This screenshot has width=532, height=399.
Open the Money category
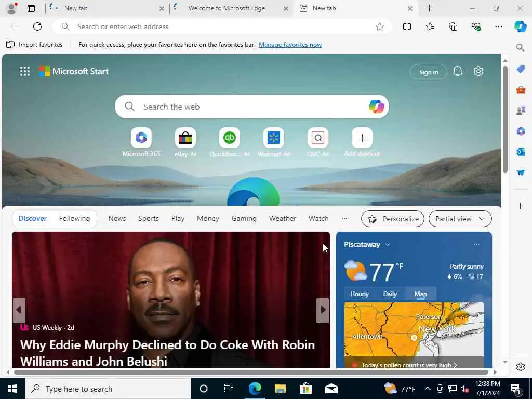(x=208, y=219)
